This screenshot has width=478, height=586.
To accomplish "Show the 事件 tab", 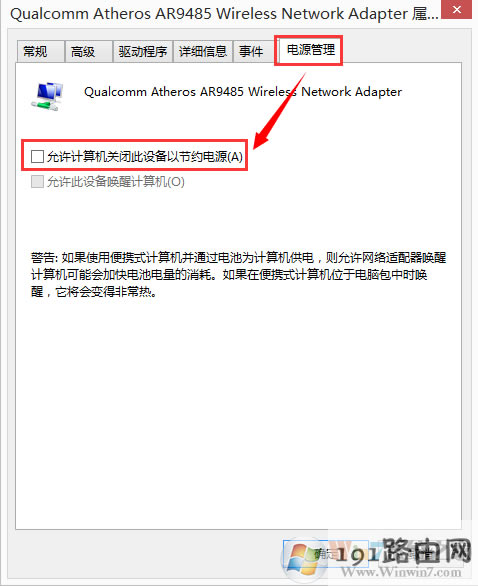I will pyautogui.click(x=254, y=51).
